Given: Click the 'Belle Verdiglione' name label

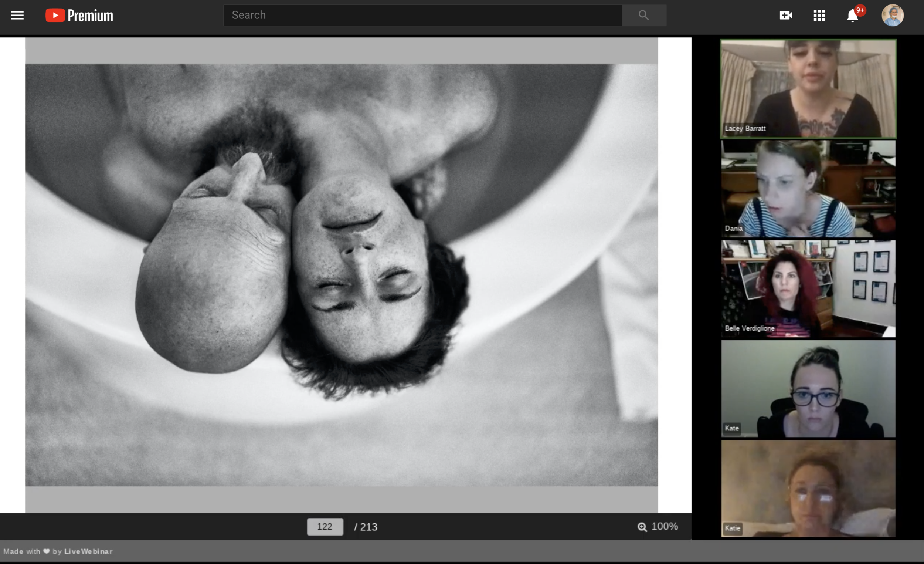Looking at the screenshot, I should [749, 328].
